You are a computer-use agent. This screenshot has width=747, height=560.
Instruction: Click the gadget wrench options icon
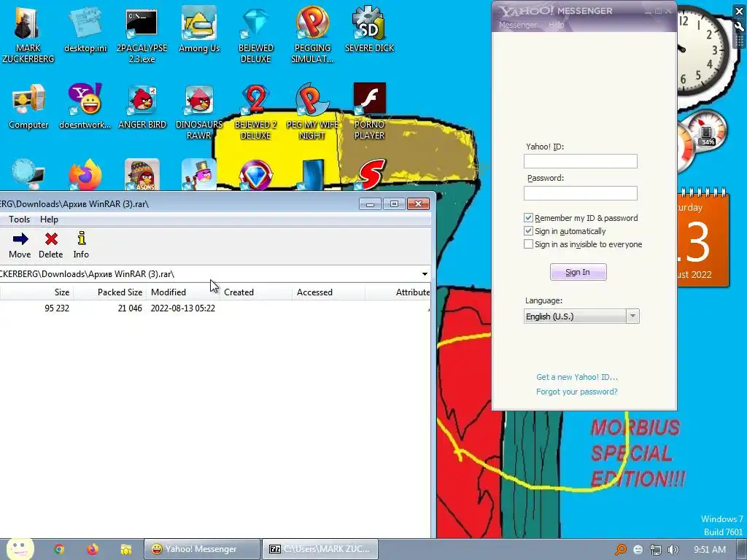click(x=740, y=27)
